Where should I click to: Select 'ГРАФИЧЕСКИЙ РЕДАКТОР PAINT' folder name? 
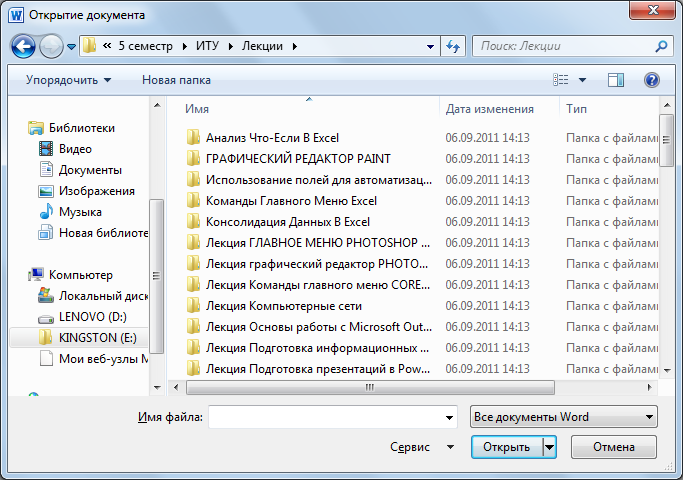[x=298, y=159]
